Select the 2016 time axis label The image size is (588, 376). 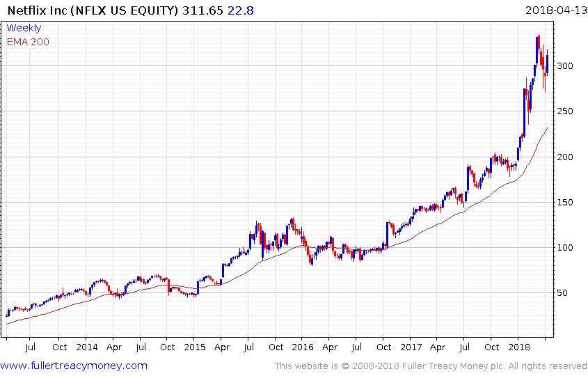303,347
